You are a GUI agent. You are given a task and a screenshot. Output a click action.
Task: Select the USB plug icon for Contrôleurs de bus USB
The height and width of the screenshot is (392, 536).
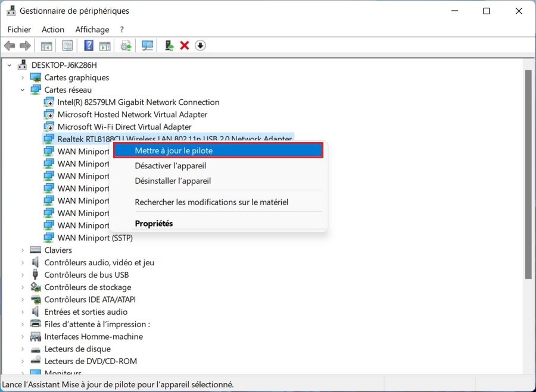tap(35, 275)
